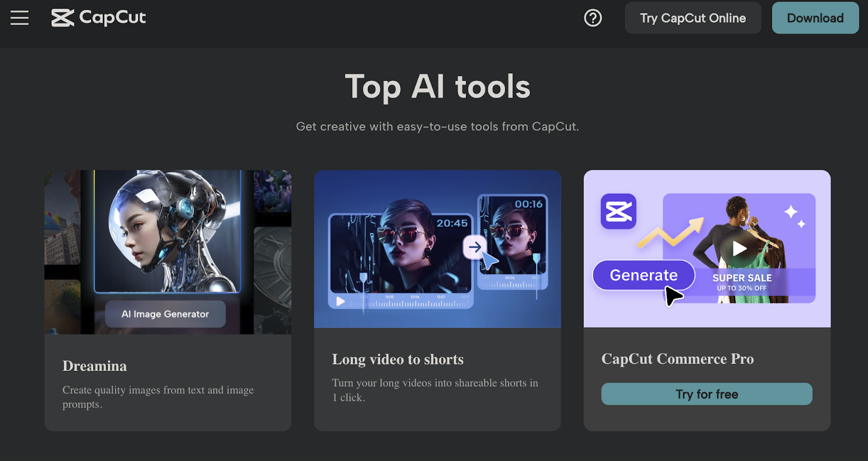Click the CapCut Commerce Pro title

coord(678,359)
